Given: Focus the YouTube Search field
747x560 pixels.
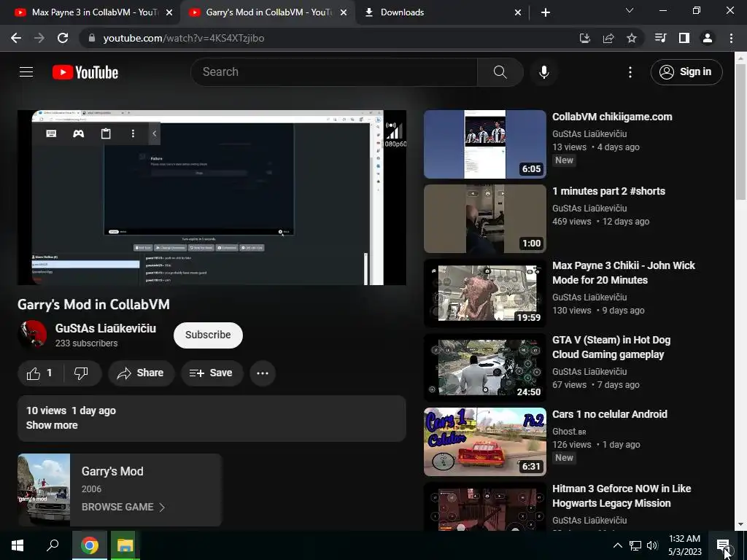Looking at the screenshot, I should pos(334,72).
